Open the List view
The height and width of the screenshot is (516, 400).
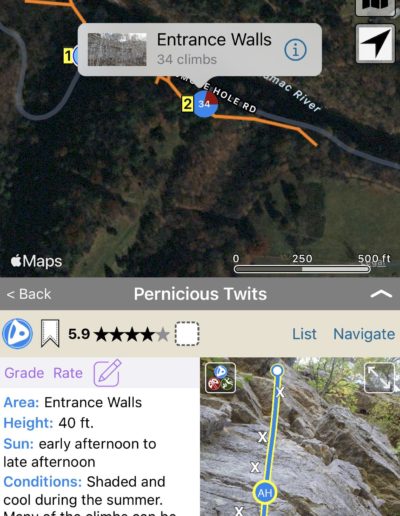click(304, 334)
